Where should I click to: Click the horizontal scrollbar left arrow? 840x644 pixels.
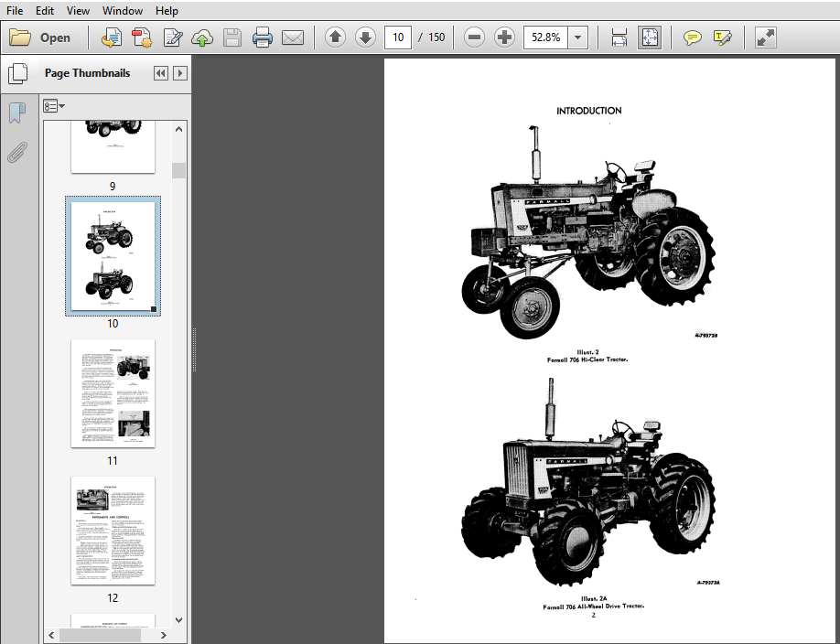point(51,636)
